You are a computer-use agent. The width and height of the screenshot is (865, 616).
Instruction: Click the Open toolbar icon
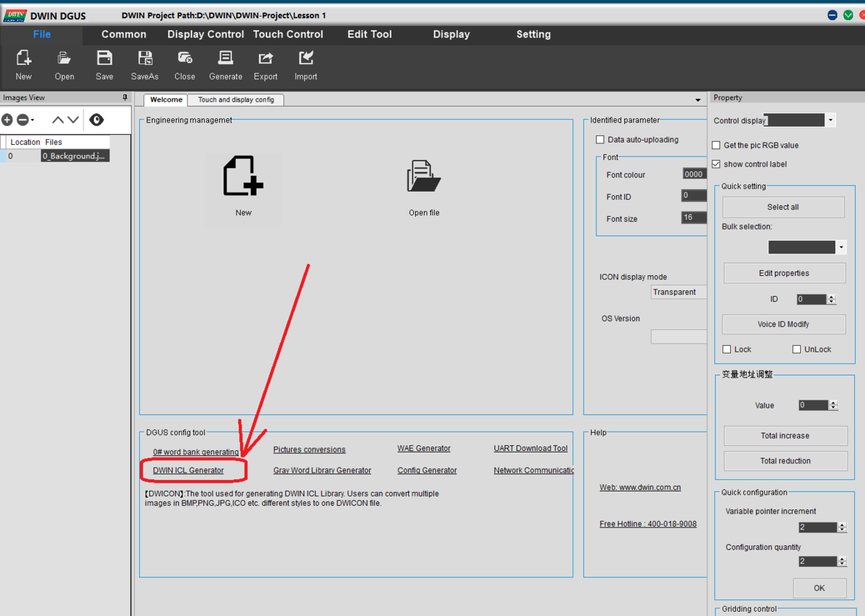(64, 58)
